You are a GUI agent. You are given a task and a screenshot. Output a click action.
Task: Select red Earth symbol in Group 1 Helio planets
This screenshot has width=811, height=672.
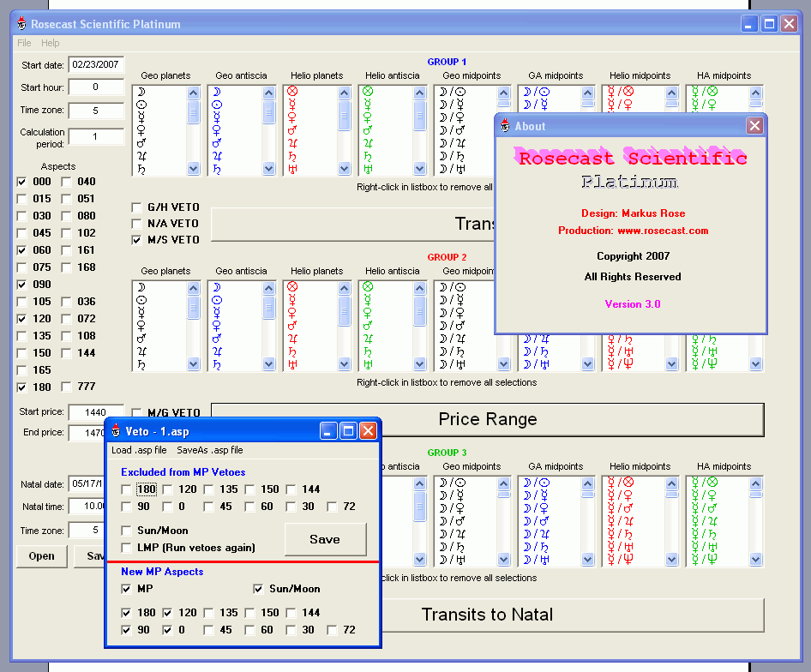(292, 92)
